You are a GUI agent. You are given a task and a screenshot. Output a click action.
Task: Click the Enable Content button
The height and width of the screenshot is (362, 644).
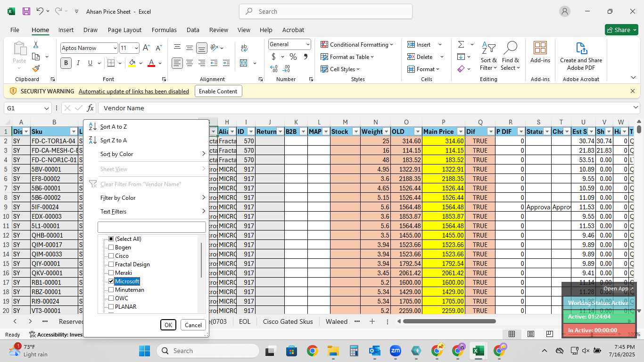click(218, 91)
